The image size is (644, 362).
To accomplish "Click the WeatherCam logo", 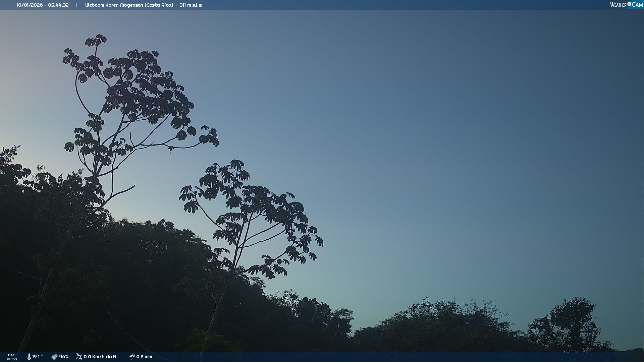I will click(626, 5).
